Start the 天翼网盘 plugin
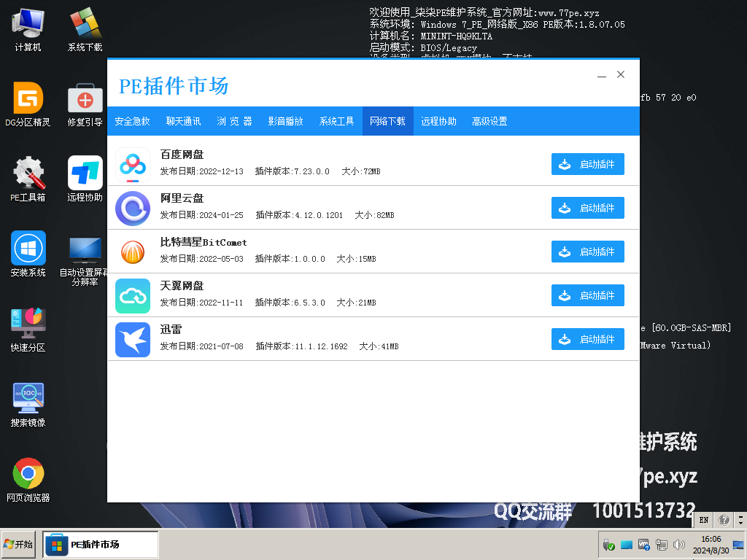The width and height of the screenshot is (747, 560). [x=588, y=295]
